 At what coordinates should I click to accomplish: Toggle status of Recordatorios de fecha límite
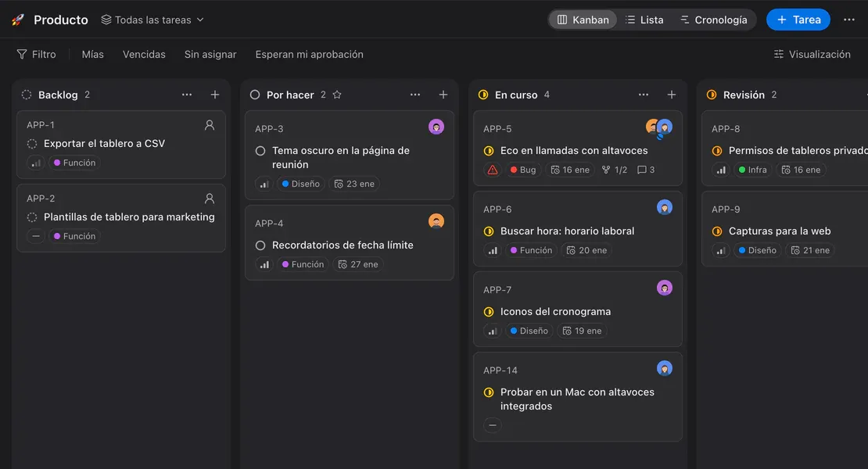[x=260, y=245]
